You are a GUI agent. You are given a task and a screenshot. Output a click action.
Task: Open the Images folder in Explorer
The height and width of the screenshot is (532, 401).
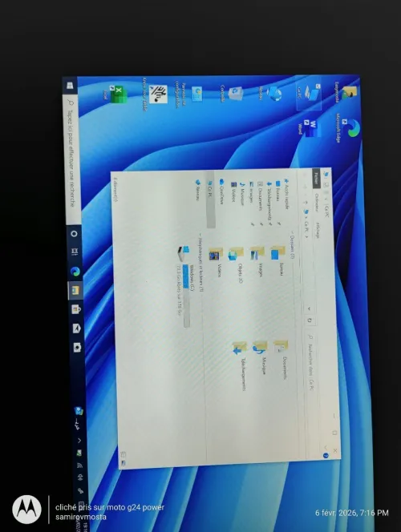pyautogui.click(x=257, y=260)
